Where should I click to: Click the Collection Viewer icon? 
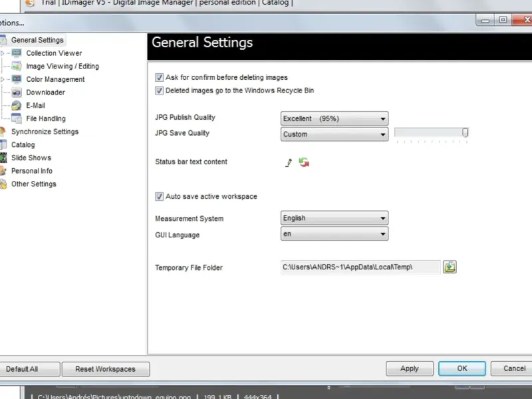pyautogui.click(x=16, y=53)
